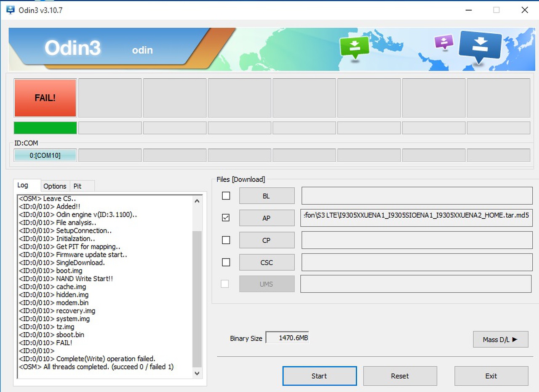Click the 'Odin engine v(ID:3.1100)..' log line
Image resolution: width=539 pixels, height=392 pixels.
78,215
